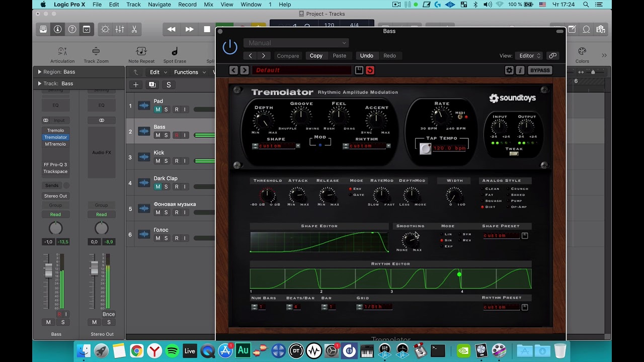Stop playback with the Stop button
The image size is (644, 362).
click(207, 29)
